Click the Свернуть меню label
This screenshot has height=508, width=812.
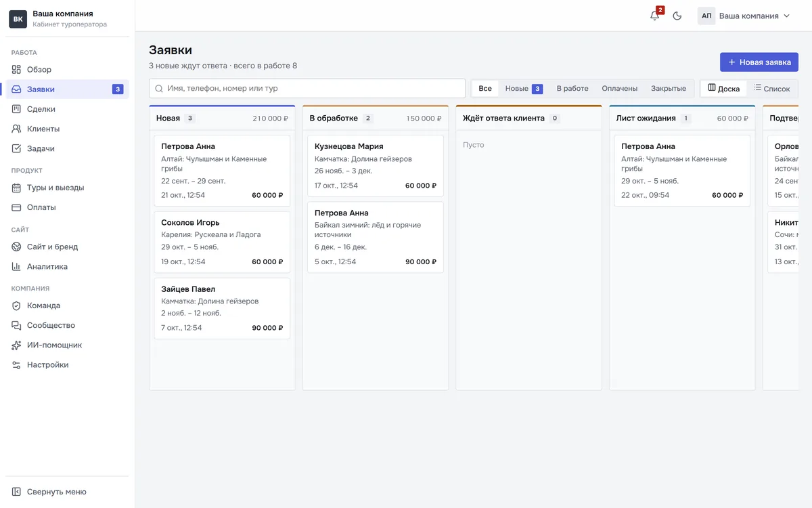[x=57, y=492]
